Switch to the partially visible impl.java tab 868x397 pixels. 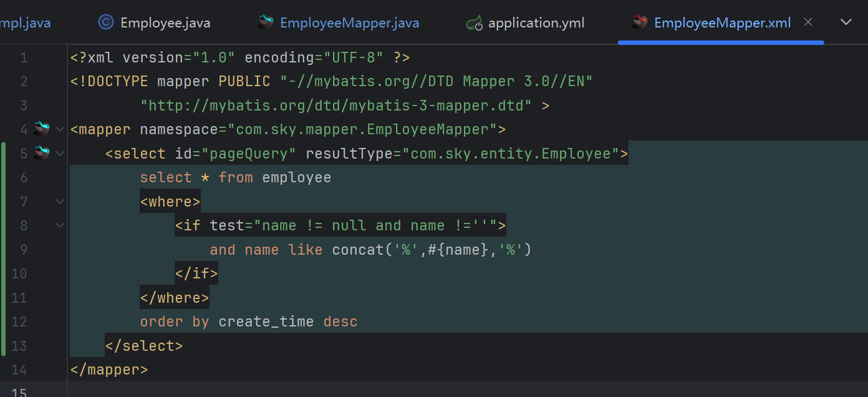(x=25, y=23)
